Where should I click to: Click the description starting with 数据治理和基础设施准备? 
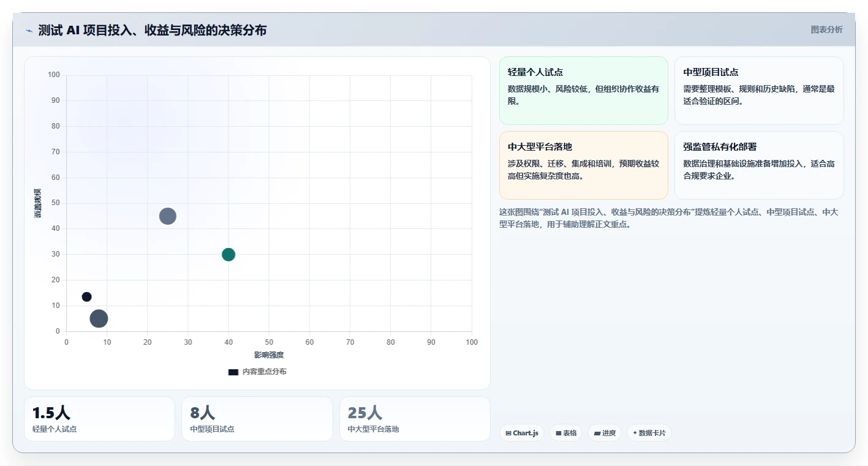click(x=759, y=170)
